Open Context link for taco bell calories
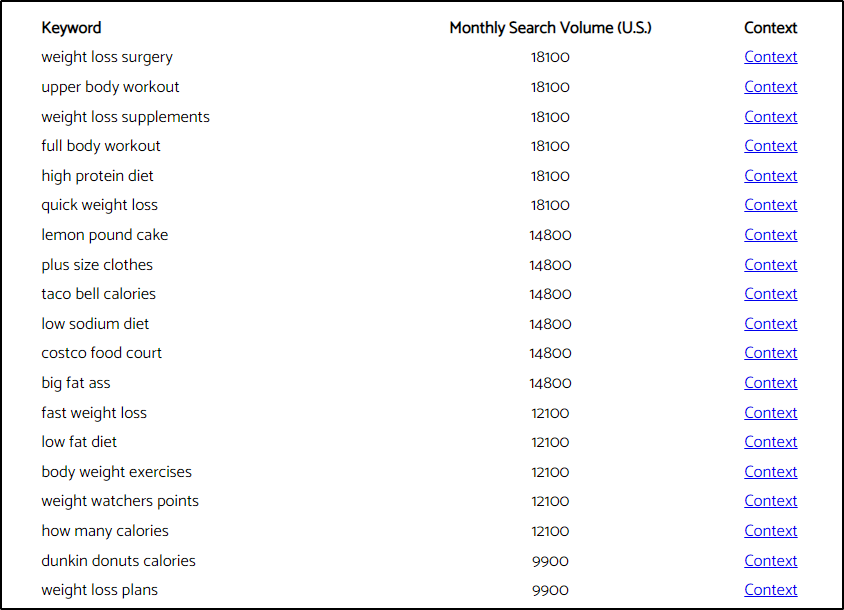 (770, 294)
